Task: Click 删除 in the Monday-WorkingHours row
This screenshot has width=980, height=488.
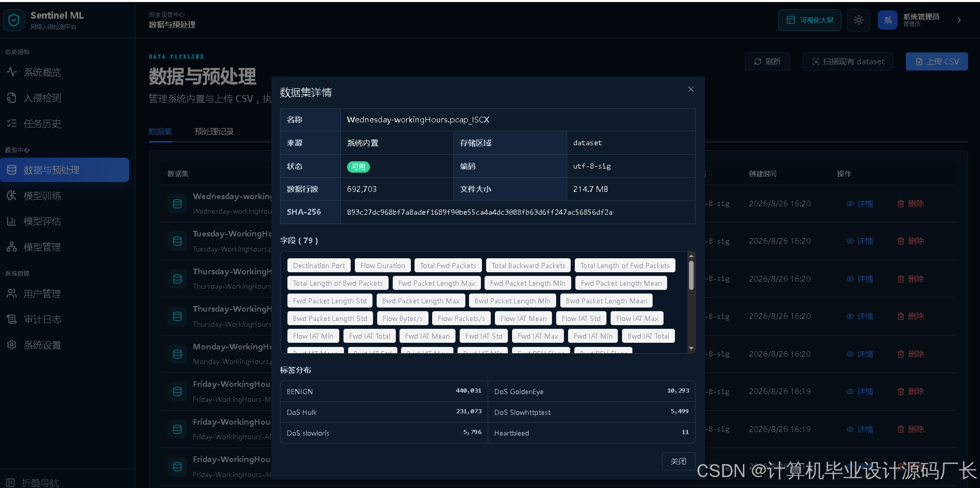Action: (911, 354)
